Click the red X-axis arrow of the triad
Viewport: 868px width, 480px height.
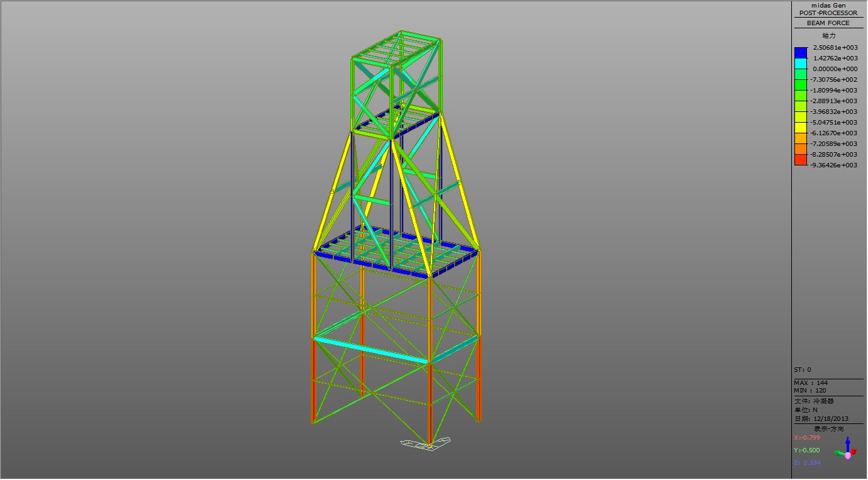coord(854,452)
